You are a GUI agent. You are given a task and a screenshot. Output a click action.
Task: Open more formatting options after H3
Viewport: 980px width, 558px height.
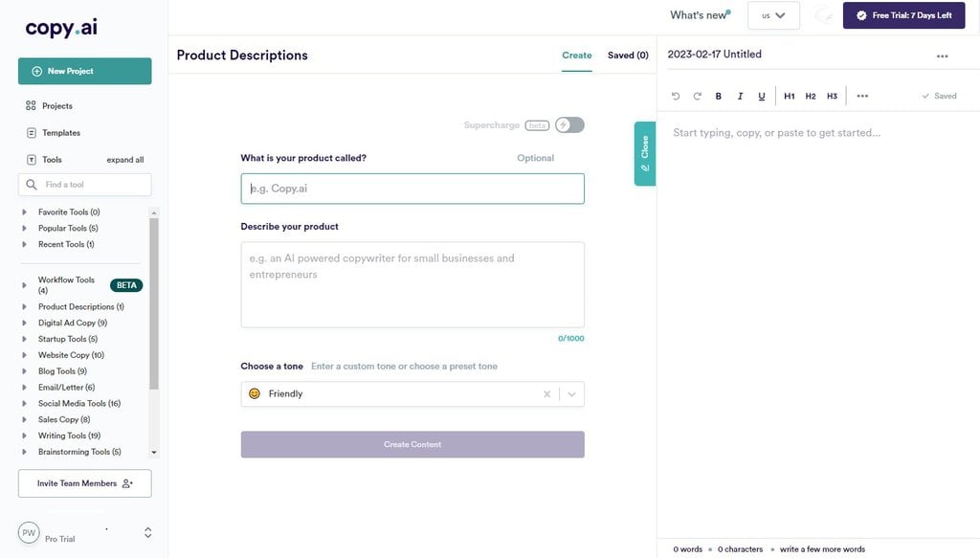coord(862,96)
